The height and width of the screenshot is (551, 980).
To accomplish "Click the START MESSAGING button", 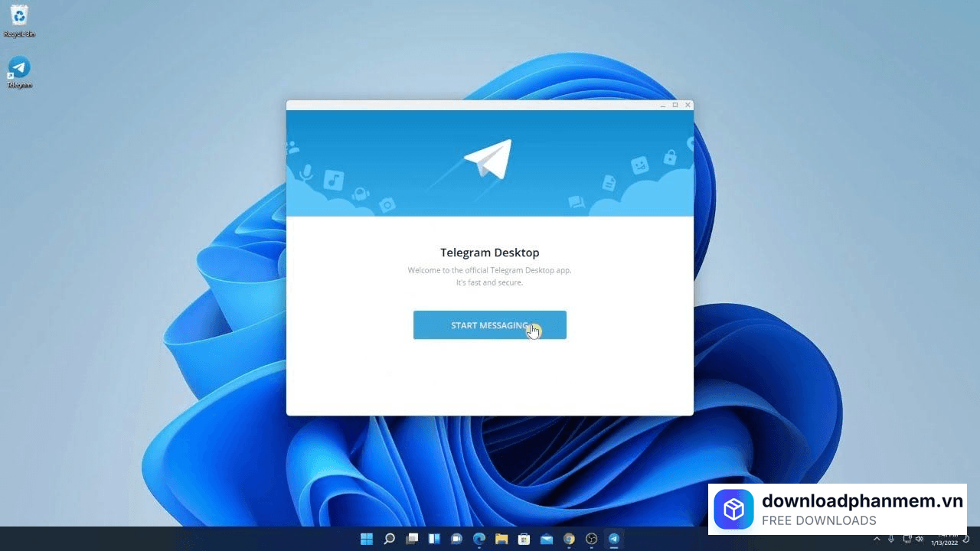I will click(x=489, y=324).
